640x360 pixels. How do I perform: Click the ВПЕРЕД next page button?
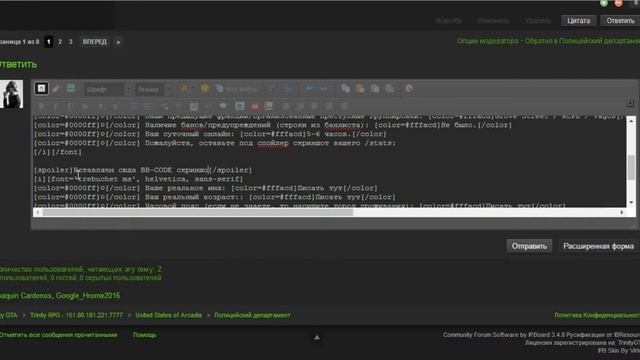(x=95, y=42)
